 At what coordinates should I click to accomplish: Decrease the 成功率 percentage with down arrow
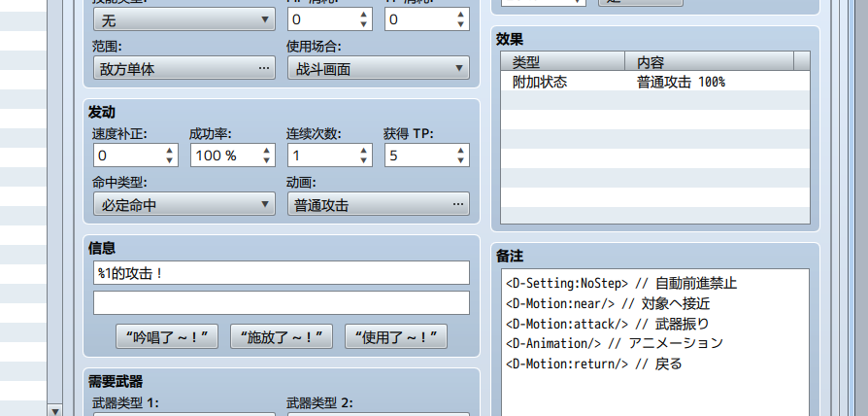(267, 160)
